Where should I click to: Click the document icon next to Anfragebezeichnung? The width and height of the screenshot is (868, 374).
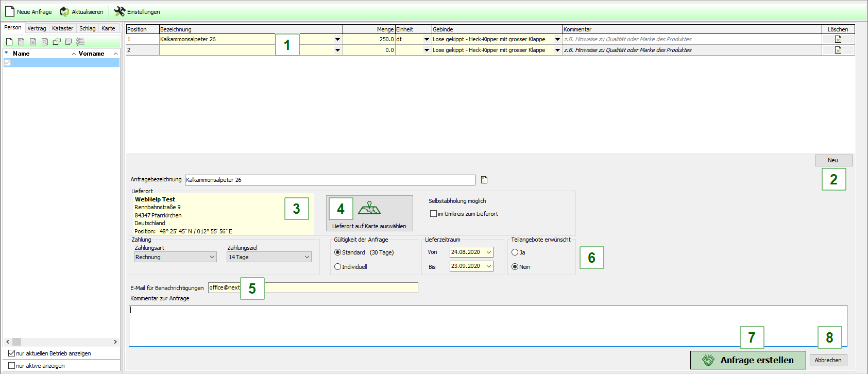(484, 180)
